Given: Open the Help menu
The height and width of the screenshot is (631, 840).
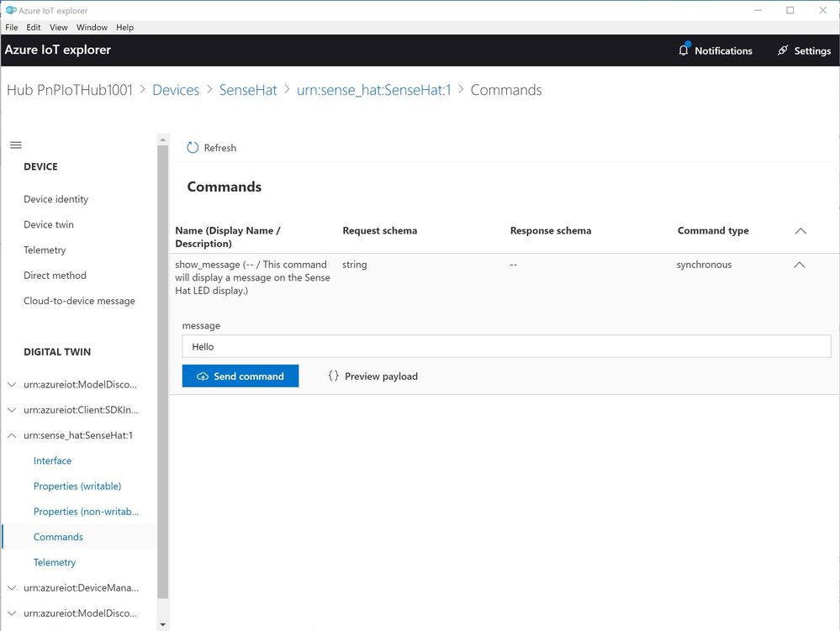Looking at the screenshot, I should 124,27.
